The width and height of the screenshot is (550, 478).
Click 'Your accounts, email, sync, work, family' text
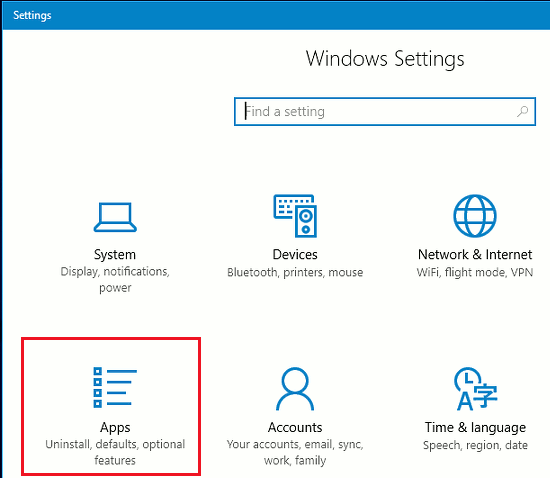[x=295, y=452]
